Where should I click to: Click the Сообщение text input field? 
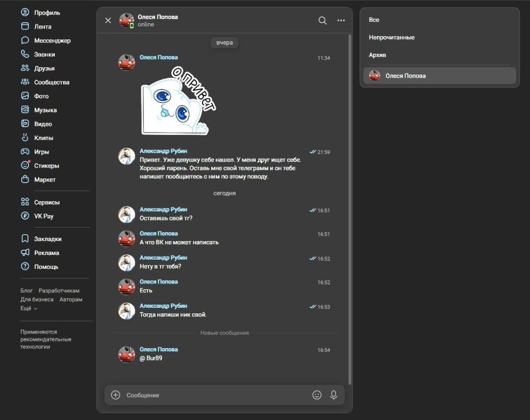point(215,395)
